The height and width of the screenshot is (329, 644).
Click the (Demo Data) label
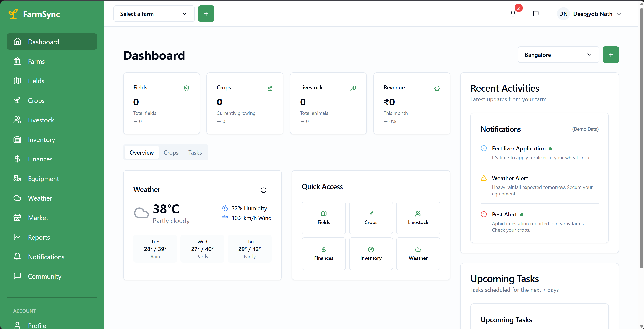(585, 129)
